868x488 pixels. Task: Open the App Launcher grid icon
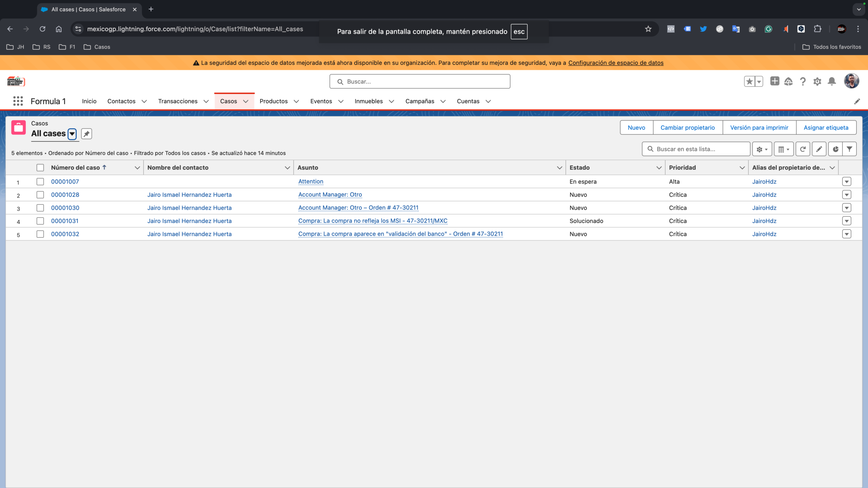(x=18, y=101)
